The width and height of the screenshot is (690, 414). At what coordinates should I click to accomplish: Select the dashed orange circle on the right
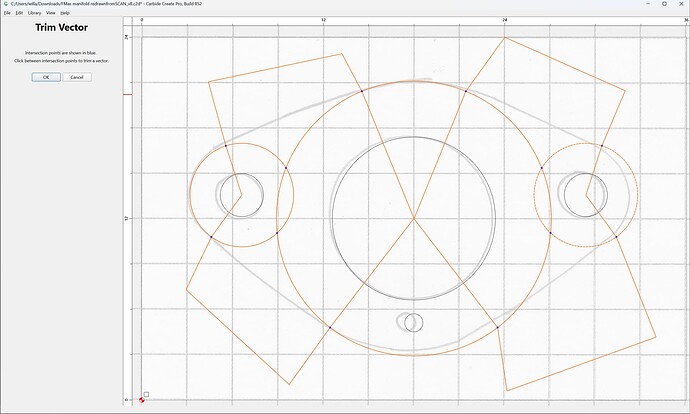586,143
